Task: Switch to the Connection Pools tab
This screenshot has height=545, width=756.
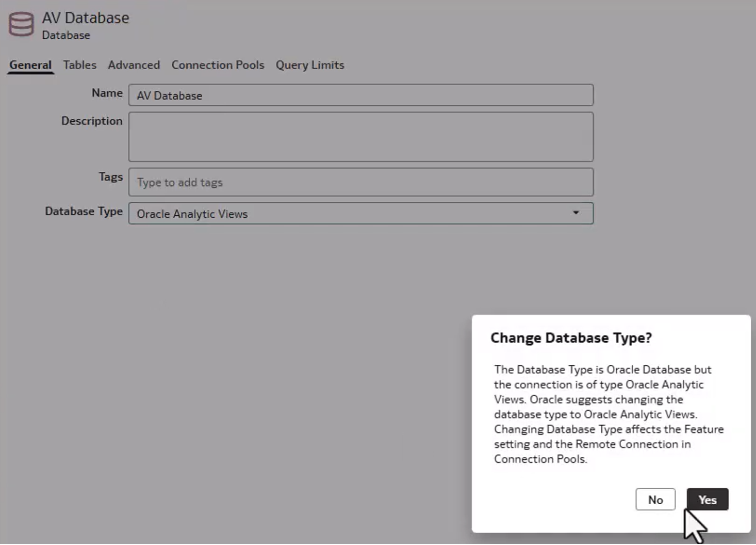Action: 218,65
